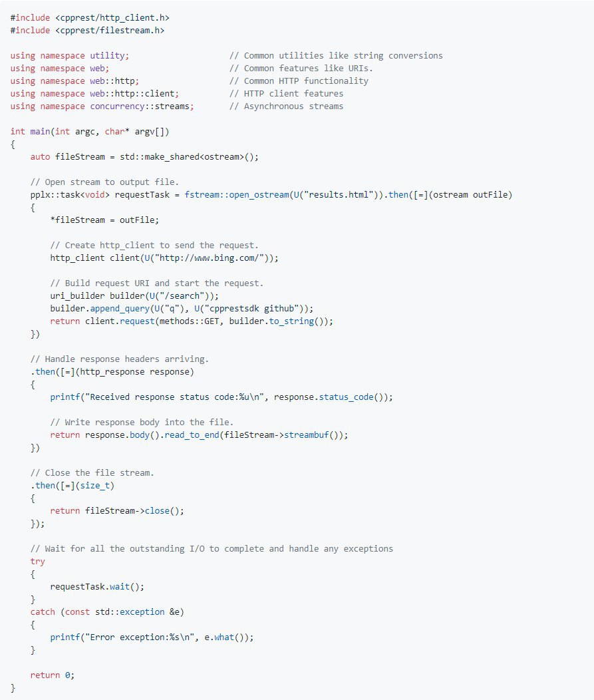Click 'return 0;' line
The height and width of the screenshot is (700, 594).
click(52, 675)
